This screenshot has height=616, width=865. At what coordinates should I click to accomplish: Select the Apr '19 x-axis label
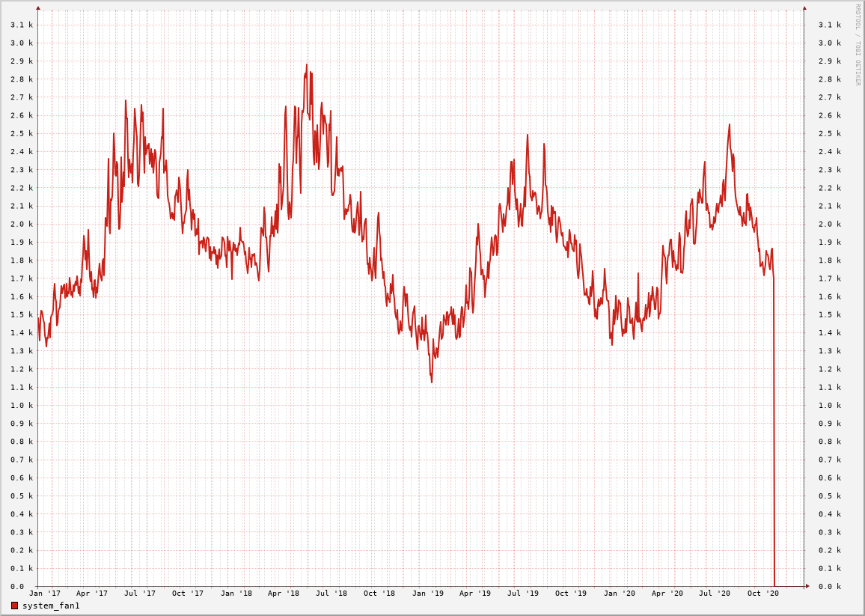[x=475, y=594]
